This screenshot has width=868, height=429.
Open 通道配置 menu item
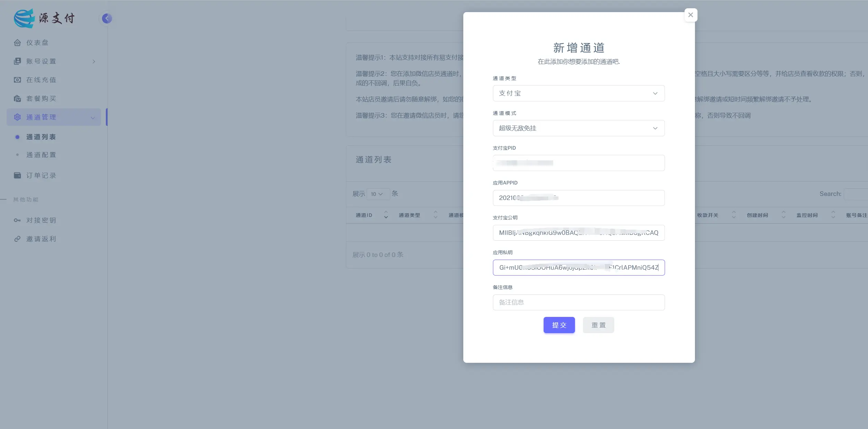click(x=41, y=155)
